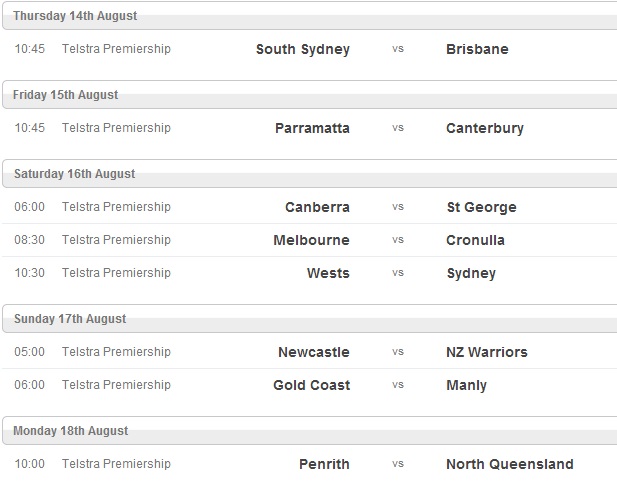Click the South Sydney team name

[302, 49]
